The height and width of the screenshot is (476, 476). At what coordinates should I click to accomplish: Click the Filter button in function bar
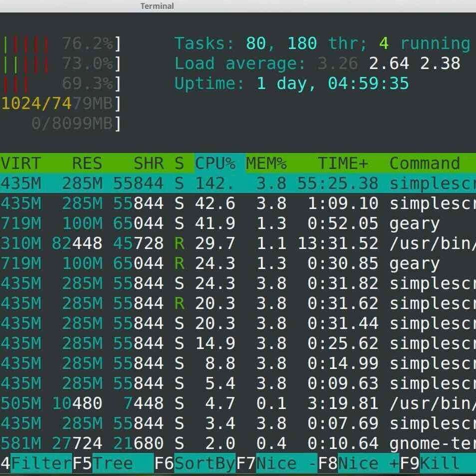tap(41, 463)
